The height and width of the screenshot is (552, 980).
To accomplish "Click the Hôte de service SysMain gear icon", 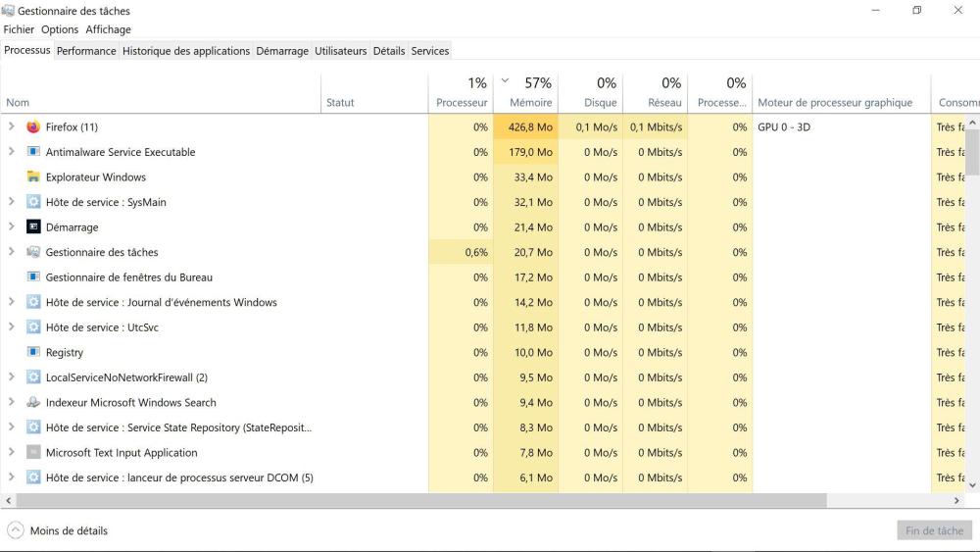I will 33,202.
